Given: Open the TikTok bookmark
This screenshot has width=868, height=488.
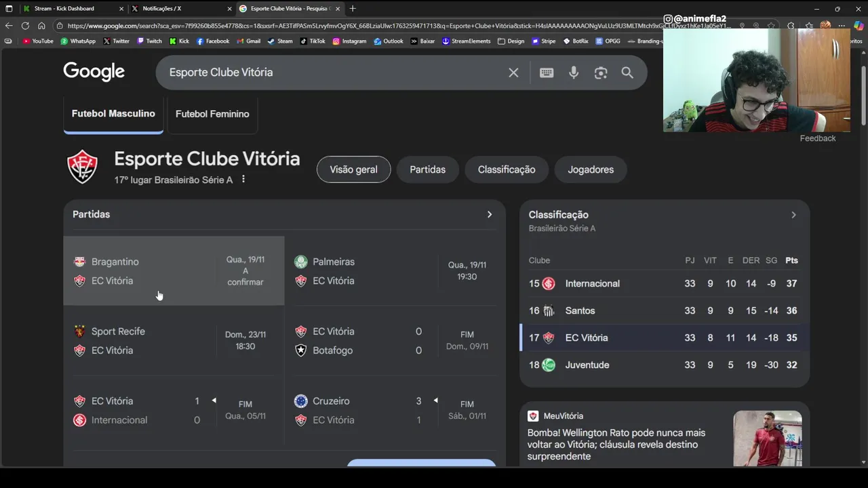Looking at the screenshot, I should point(313,41).
